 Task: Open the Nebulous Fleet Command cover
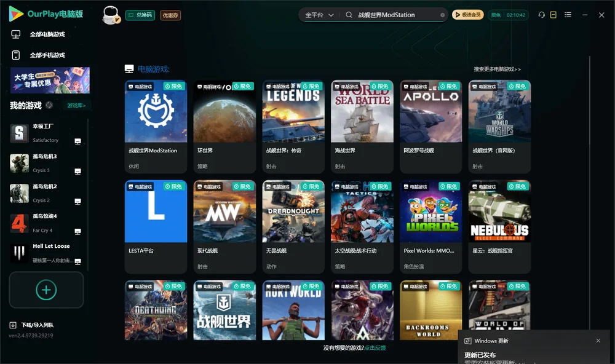(x=499, y=211)
